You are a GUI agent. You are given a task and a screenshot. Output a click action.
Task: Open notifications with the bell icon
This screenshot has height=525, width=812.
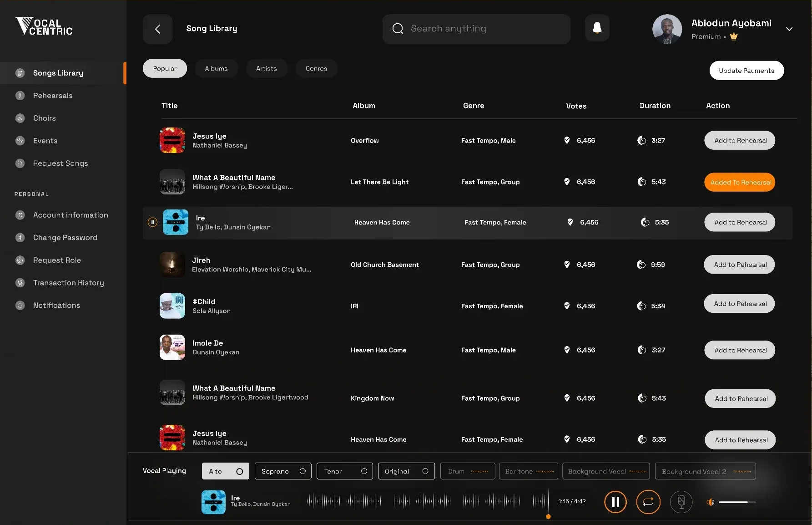pos(597,28)
